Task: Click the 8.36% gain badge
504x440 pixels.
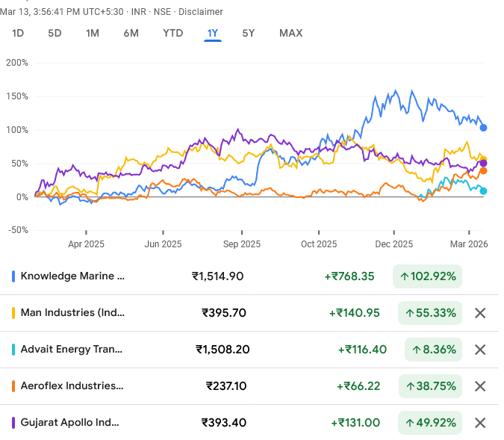Action: pos(433,350)
